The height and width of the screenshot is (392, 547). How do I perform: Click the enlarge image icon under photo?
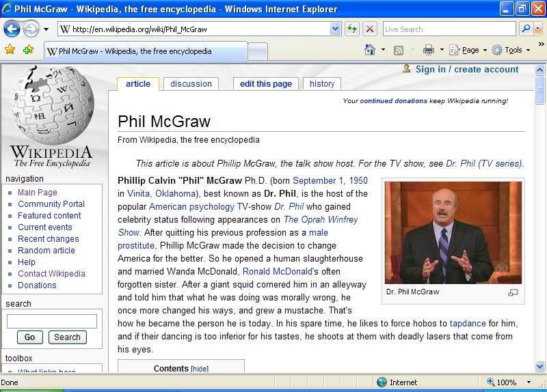[513, 293]
